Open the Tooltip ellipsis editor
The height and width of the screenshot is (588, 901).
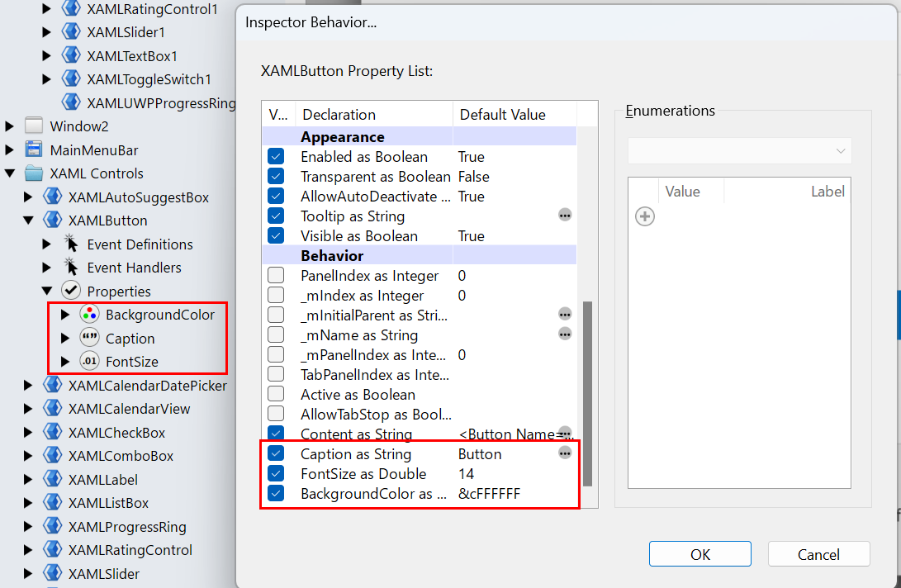(x=565, y=216)
